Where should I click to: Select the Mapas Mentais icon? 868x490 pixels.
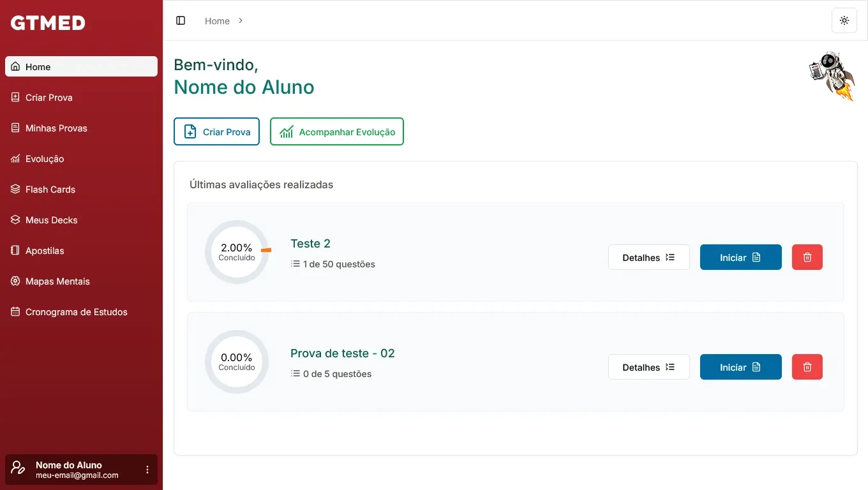click(15, 281)
